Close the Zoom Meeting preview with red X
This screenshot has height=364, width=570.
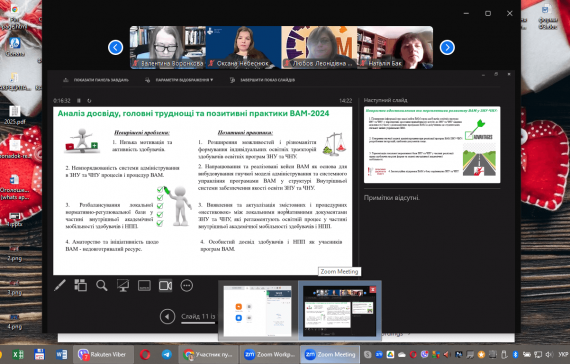click(373, 289)
